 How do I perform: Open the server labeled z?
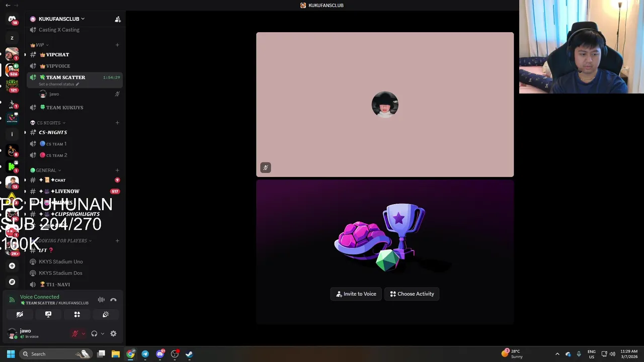12,38
